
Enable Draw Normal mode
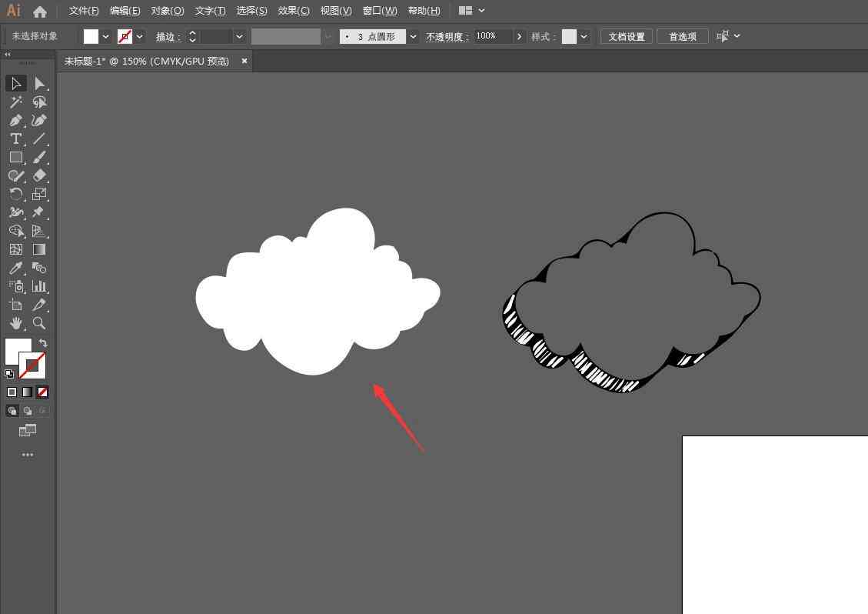point(12,411)
